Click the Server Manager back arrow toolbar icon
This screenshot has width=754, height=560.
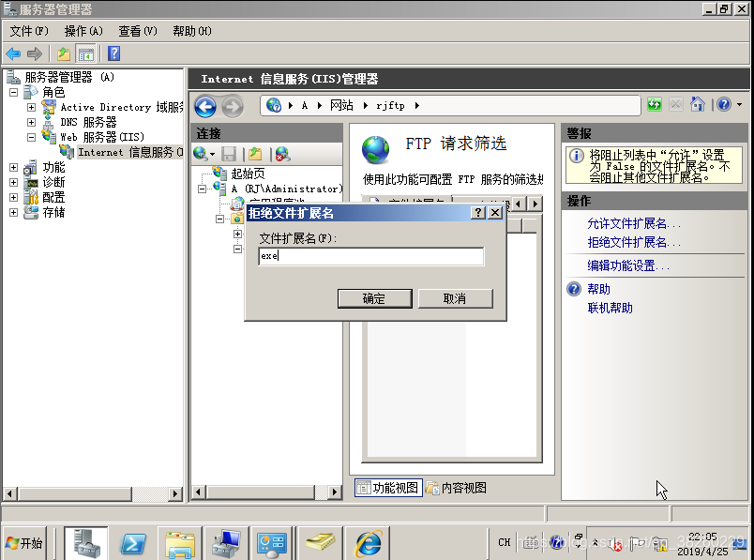click(x=13, y=53)
